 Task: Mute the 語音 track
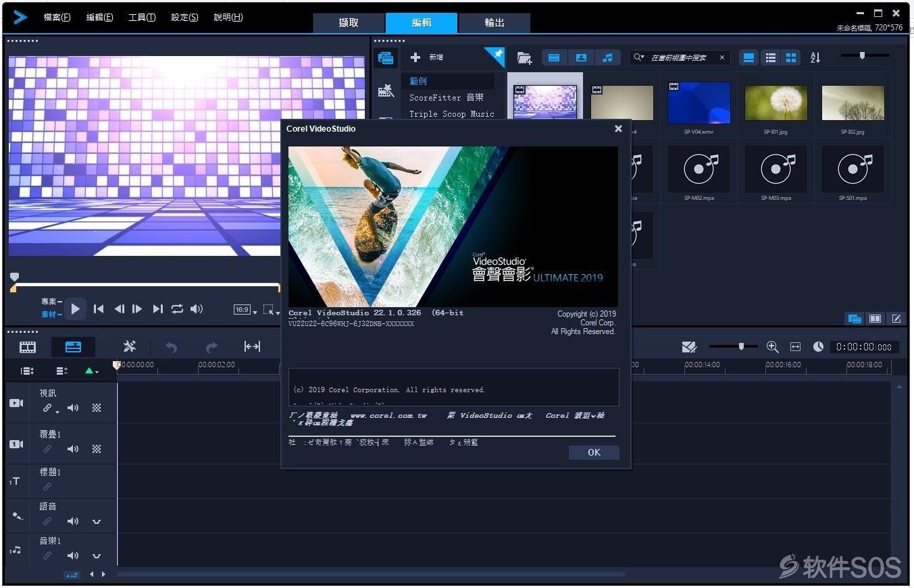coord(72,521)
